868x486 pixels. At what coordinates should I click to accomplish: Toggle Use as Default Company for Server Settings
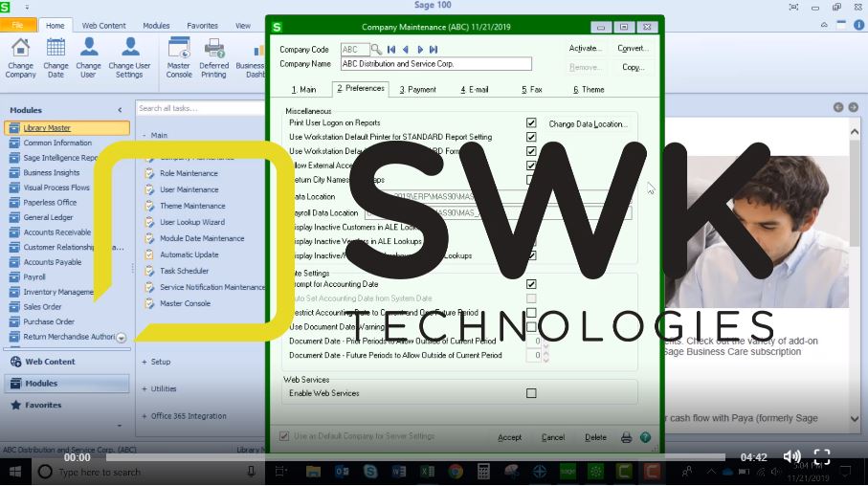tap(284, 436)
